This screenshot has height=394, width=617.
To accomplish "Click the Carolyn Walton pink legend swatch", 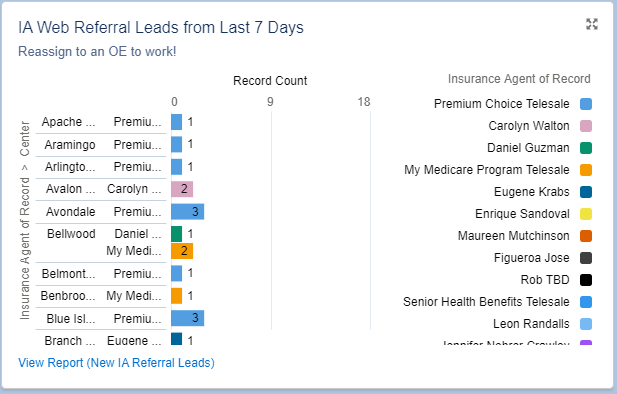I will [586, 126].
